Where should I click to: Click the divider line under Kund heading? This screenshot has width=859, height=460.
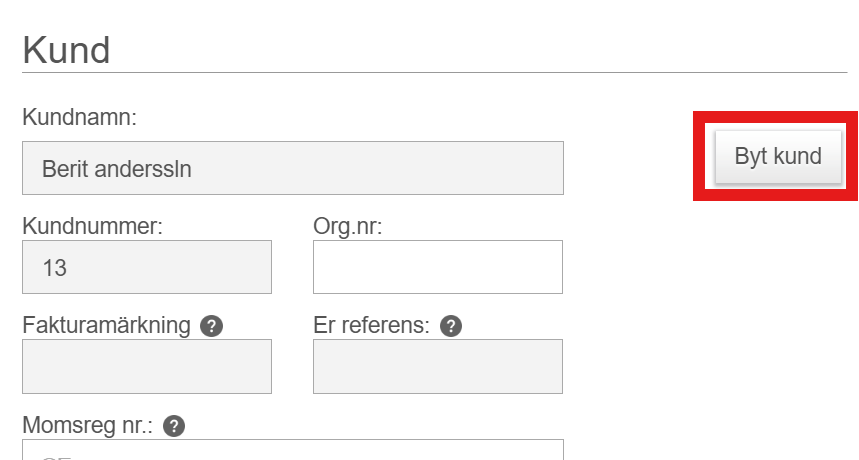coord(434,72)
